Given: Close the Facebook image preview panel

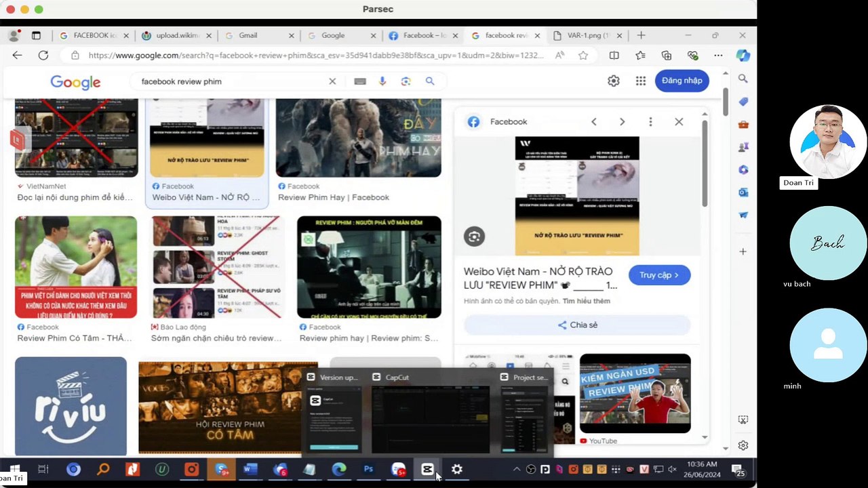Looking at the screenshot, I should pyautogui.click(x=679, y=122).
